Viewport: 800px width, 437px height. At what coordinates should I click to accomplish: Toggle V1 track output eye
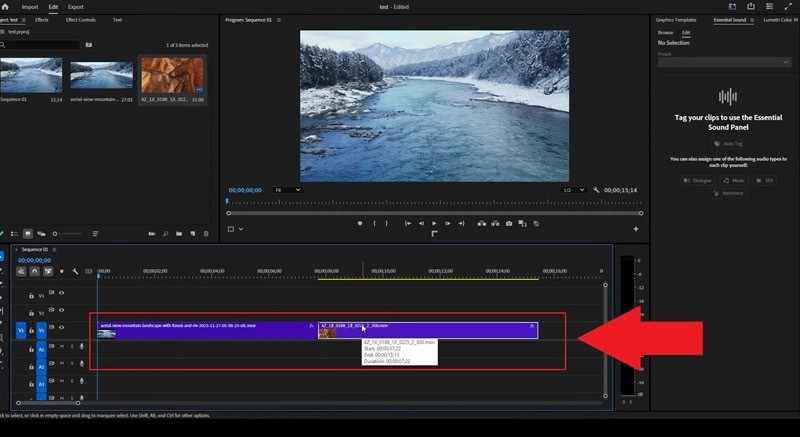click(x=62, y=327)
